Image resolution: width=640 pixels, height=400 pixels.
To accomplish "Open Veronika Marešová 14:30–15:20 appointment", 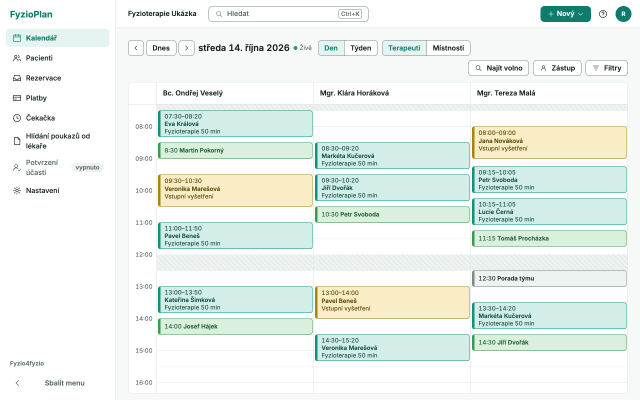I will [392, 347].
